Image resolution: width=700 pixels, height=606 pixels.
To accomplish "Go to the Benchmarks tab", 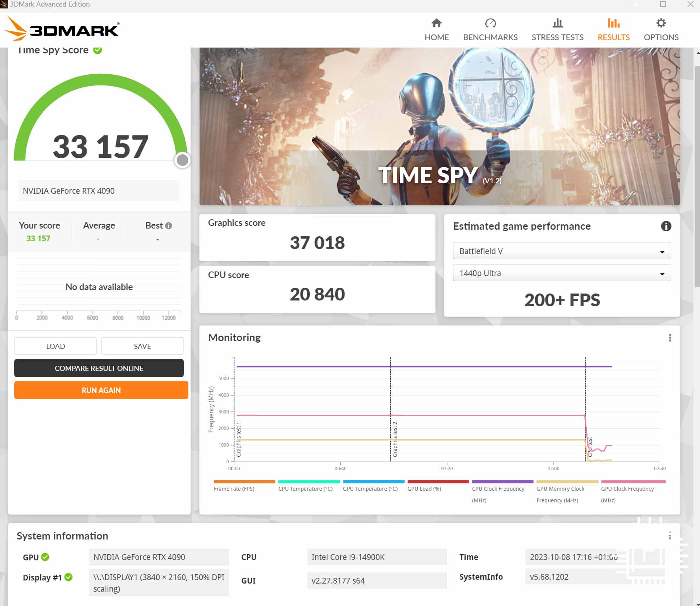I will tap(490, 30).
